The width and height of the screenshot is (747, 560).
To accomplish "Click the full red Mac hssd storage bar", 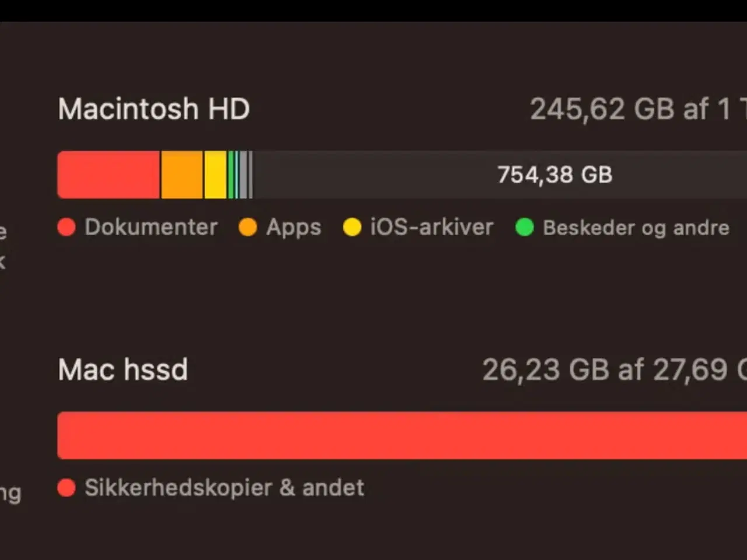I will coord(403,436).
